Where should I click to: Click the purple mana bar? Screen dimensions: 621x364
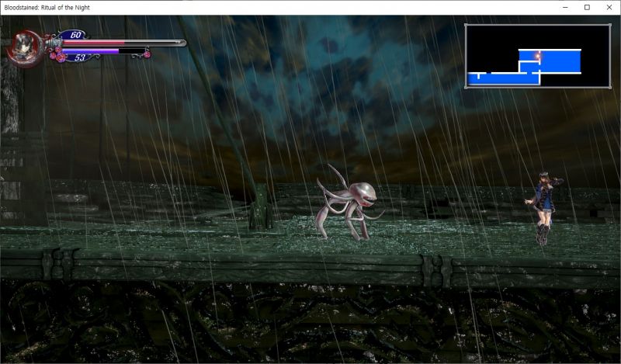click(104, 51)
